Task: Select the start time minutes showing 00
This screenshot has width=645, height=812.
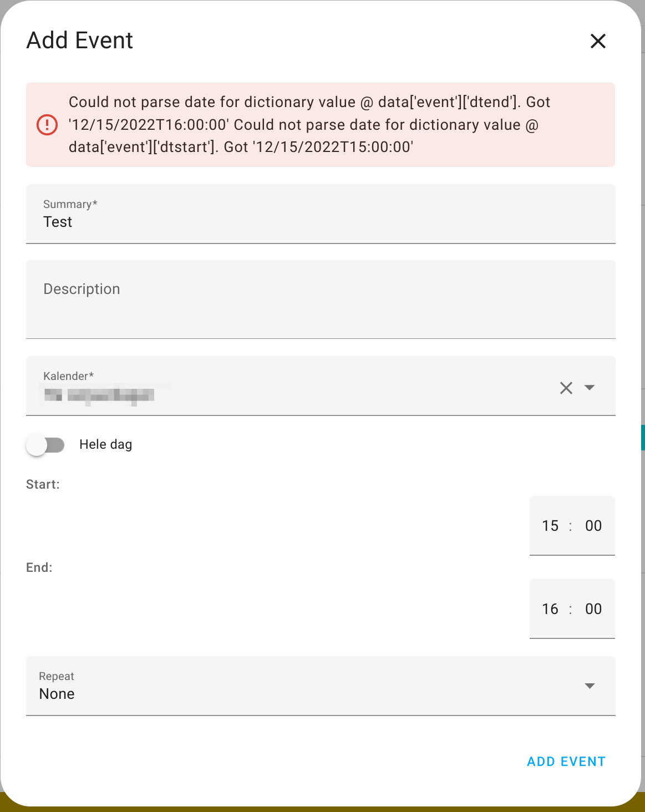Action: coord(593,526)
